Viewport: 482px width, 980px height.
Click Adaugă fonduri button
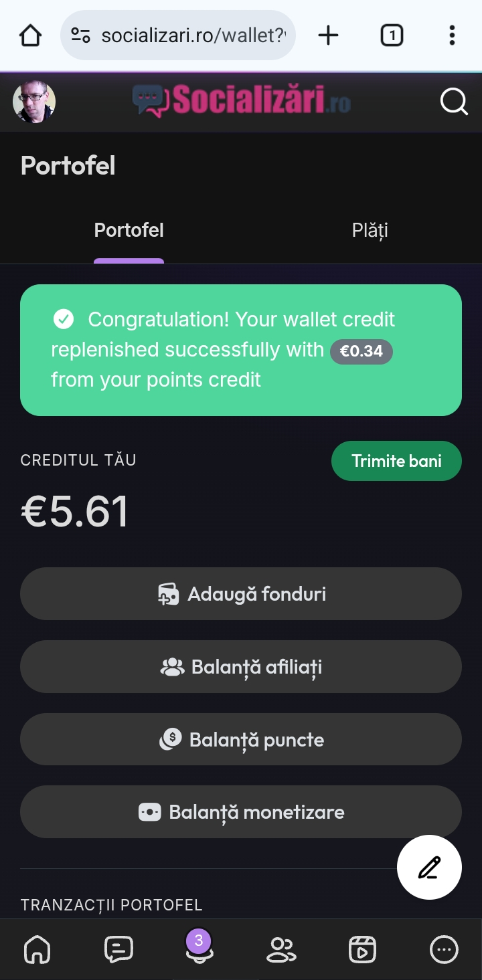pos(241,594)
